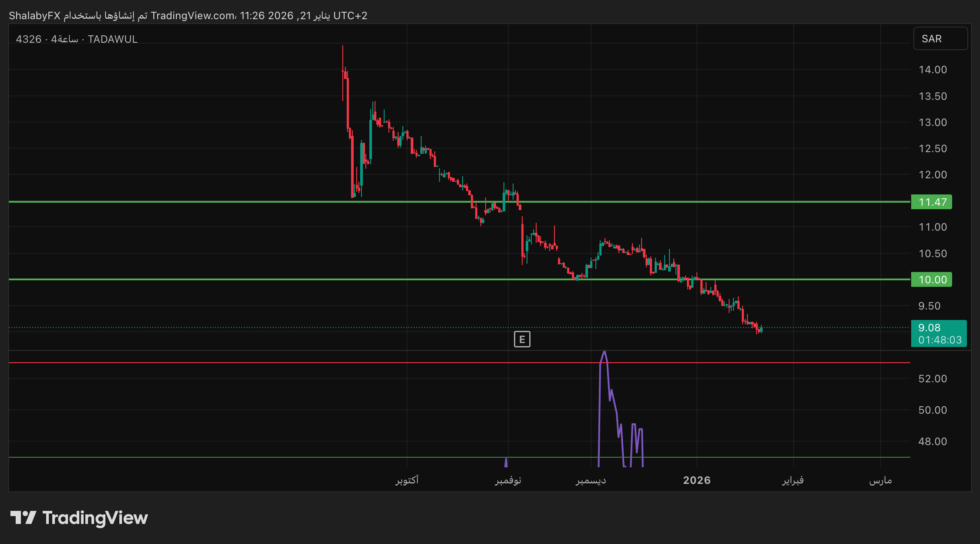The height and width of the screenshot is (544, 980).
Task: Select the ديسمبر label on time axis
Action: tap(591, 480)
